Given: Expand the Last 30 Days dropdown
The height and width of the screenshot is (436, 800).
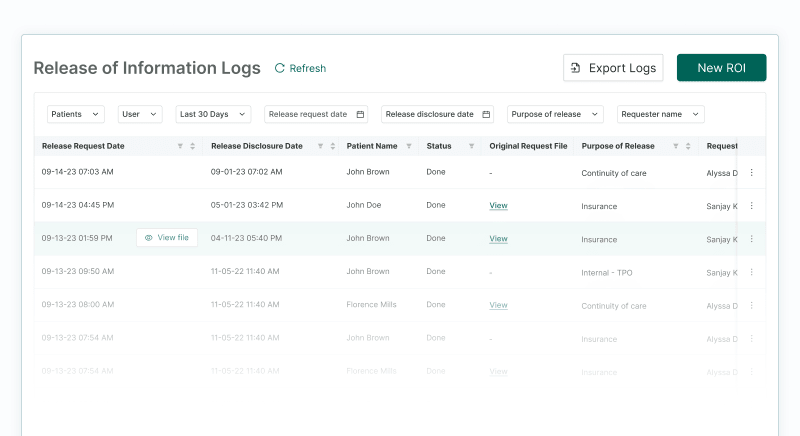Looking at the screenshot, I should tap(213, 114).
